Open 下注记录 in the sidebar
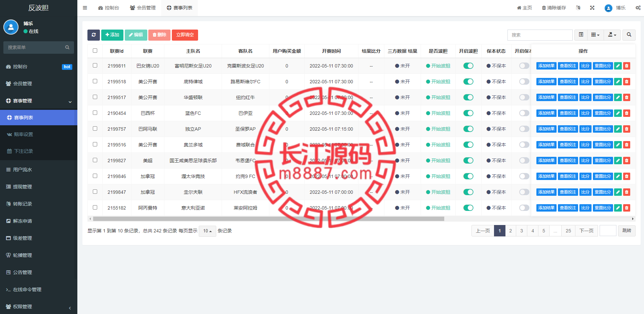This screenshot has width=644, height=314. tap(39, 151)
